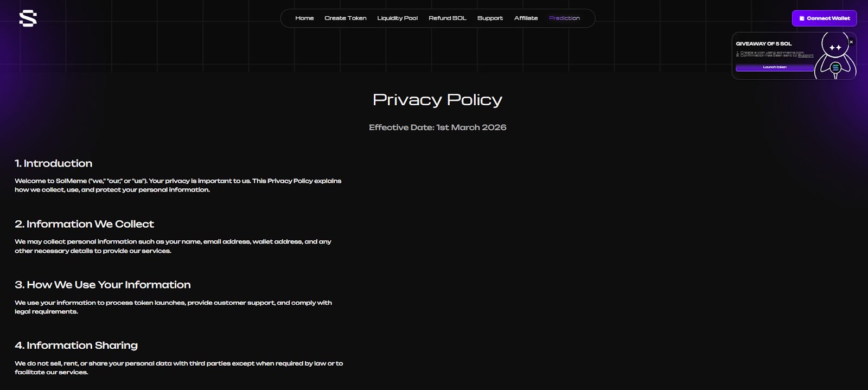Click the Launch token button
Screen dimensions: 868x390
click(774, 67)
